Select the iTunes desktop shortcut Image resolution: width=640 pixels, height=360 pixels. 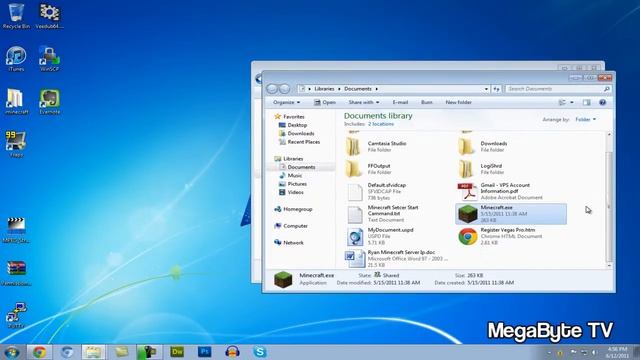(16, 59)
